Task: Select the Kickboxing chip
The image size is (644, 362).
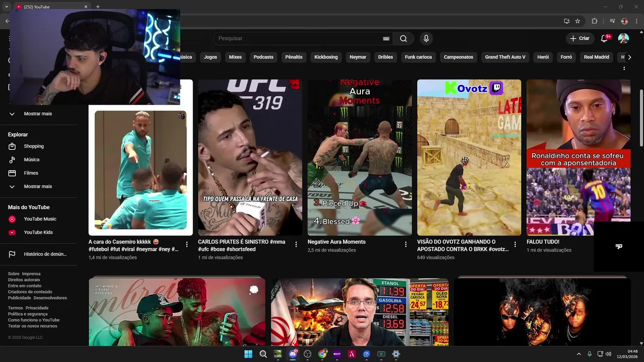Action: coord(326,57)
